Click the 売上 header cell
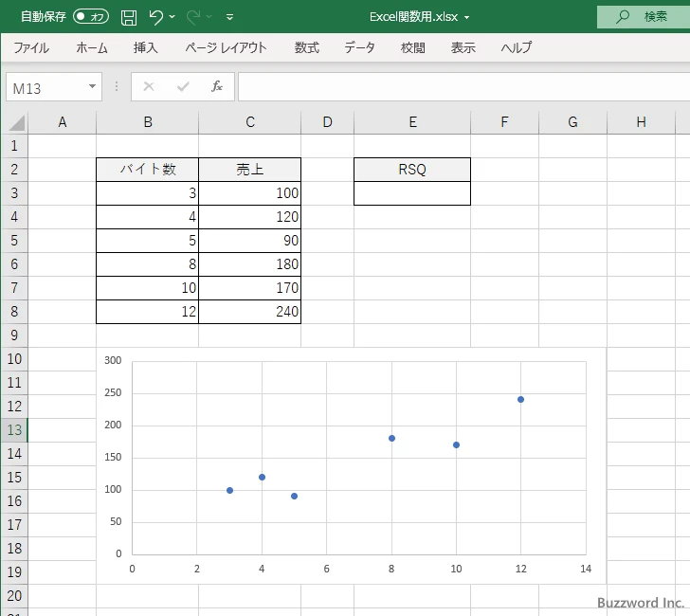Screen dimensions: 690x616 (x=250, y=170)
